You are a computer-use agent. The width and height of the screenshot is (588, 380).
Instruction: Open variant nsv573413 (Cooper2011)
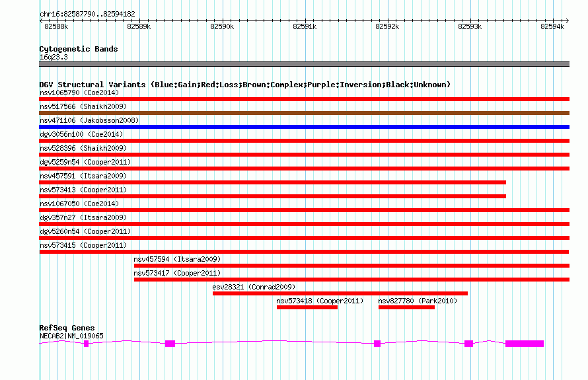[x=83, y=190]
